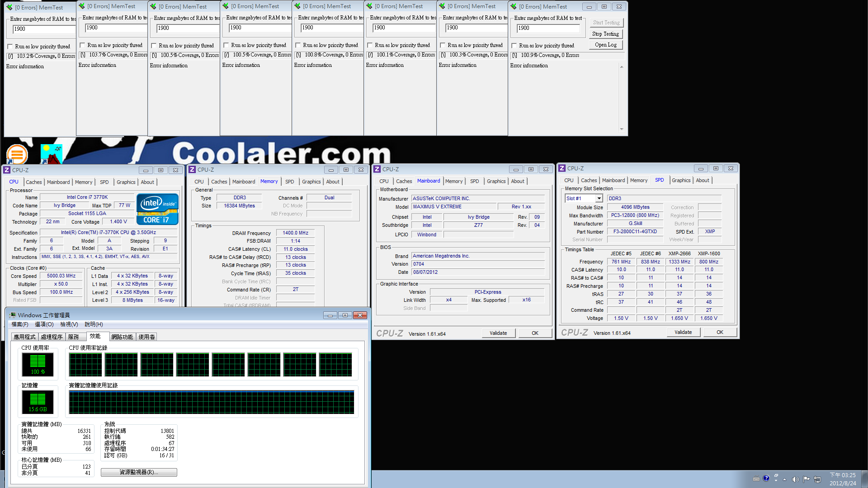Screen dimensions: 868x488
Task: Click the icon of the 100.5% coverage MemTest window beside 103.7%
Action: tap(153, 6)
